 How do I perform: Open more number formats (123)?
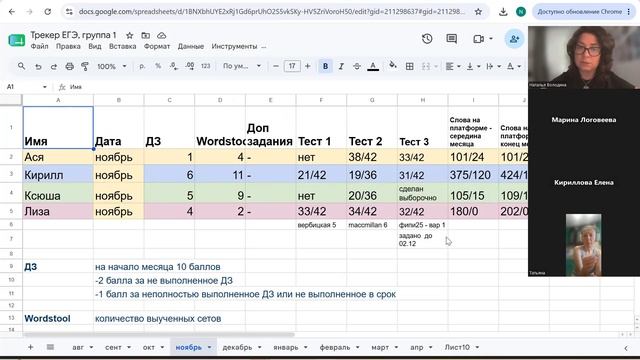[205, 66]
